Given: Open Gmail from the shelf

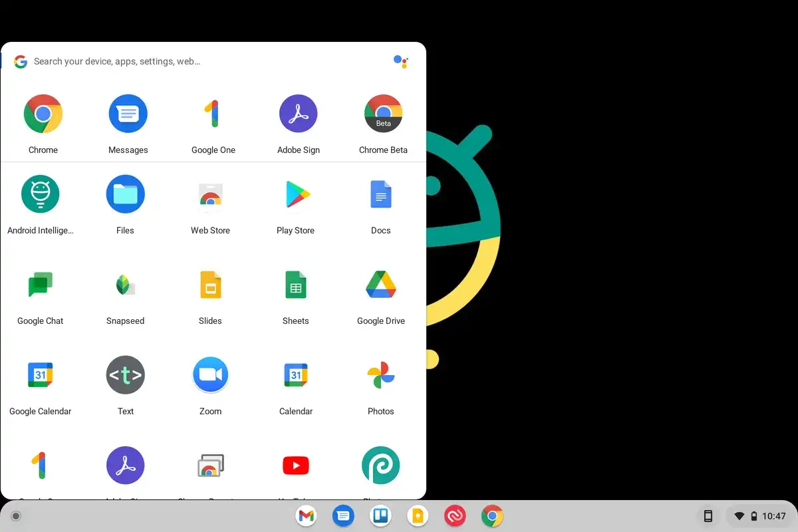Looking at the screenshot, I should tap(306, 516).
